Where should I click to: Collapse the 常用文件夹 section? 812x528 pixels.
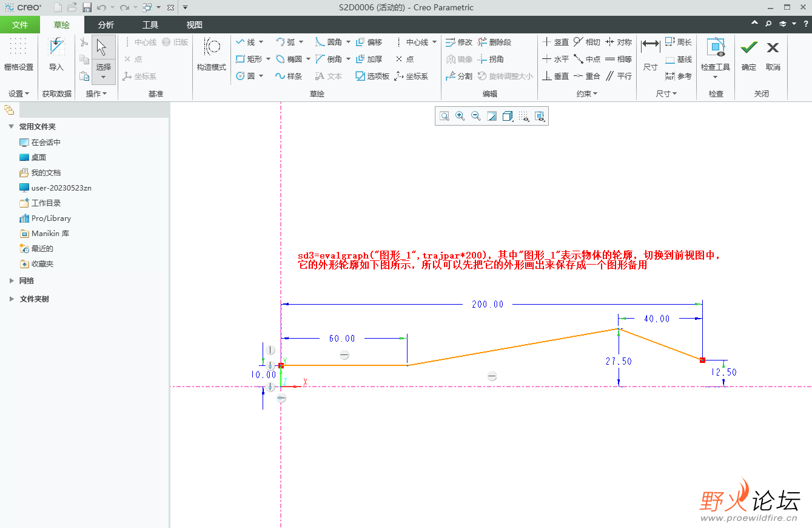point(11,127)
